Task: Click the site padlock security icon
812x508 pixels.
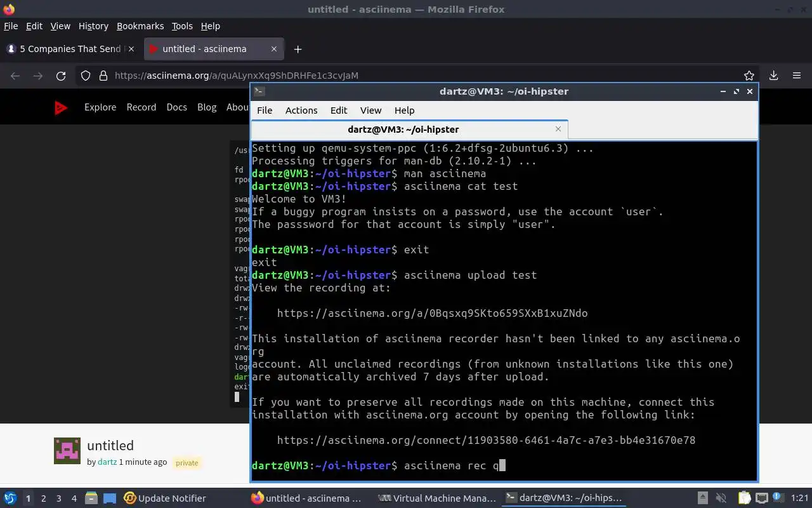Action: point(103,76)
